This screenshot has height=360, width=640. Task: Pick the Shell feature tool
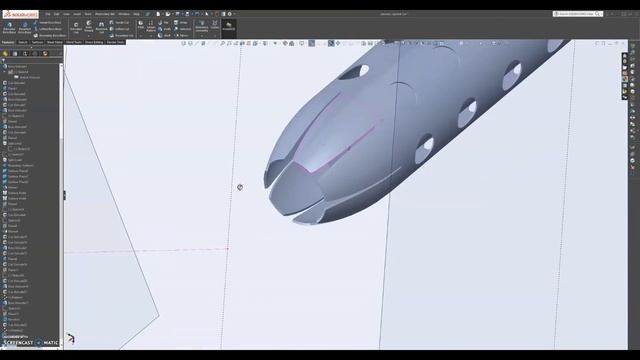tap(164, 36)
